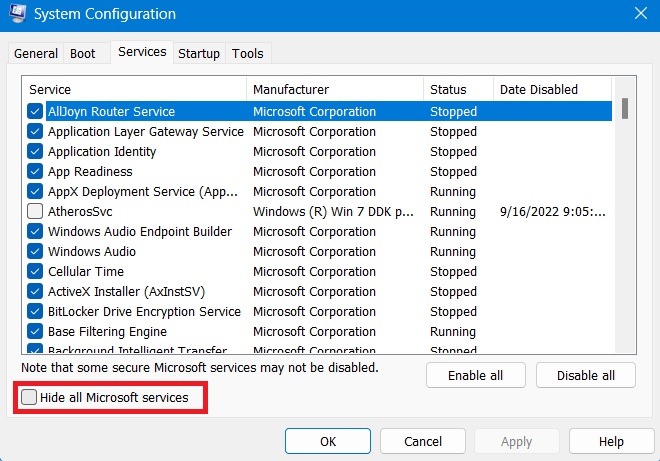The image size is (660, 461).
Task: Select the Windows Audio row name
Action: (x=92, y=251)
